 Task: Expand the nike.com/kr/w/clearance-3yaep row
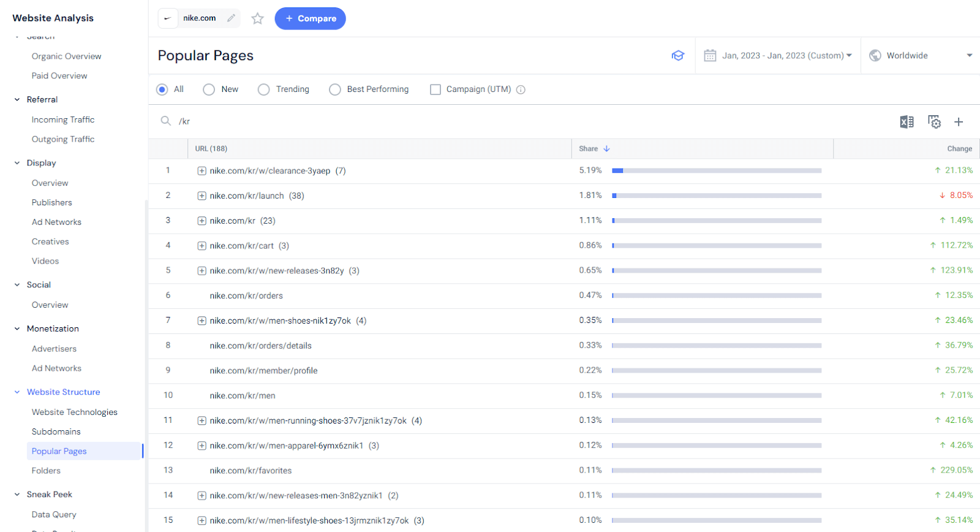(x=202, y=171)
